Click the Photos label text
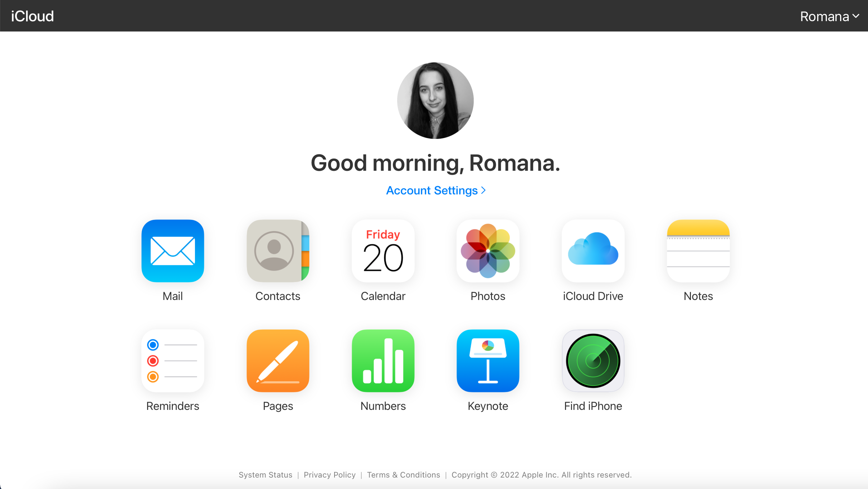This screenshot has width=868, height=489. [x=488, y=296]
